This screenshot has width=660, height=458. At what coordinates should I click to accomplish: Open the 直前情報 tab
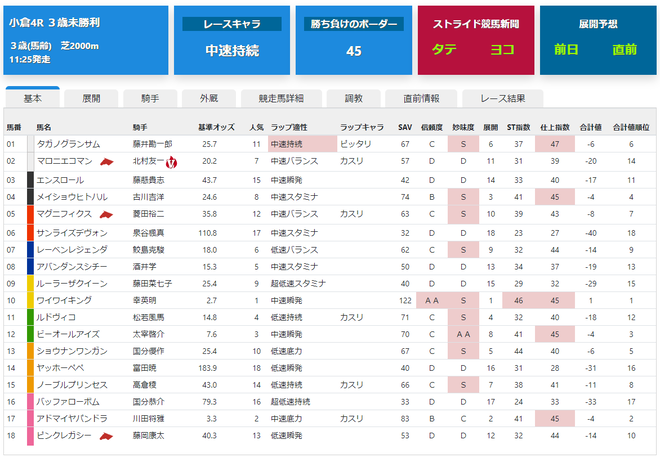click(x=421, y=99)
